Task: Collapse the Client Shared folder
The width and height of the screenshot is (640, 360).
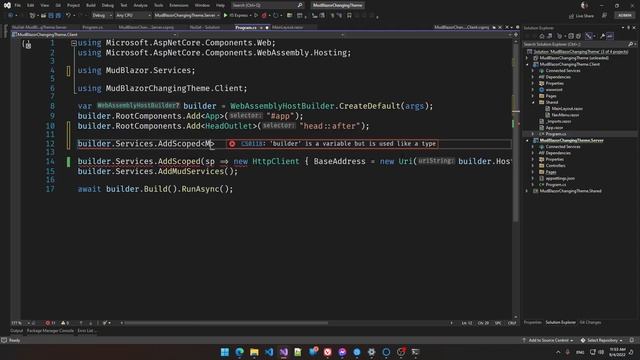Action: point(533,102)
